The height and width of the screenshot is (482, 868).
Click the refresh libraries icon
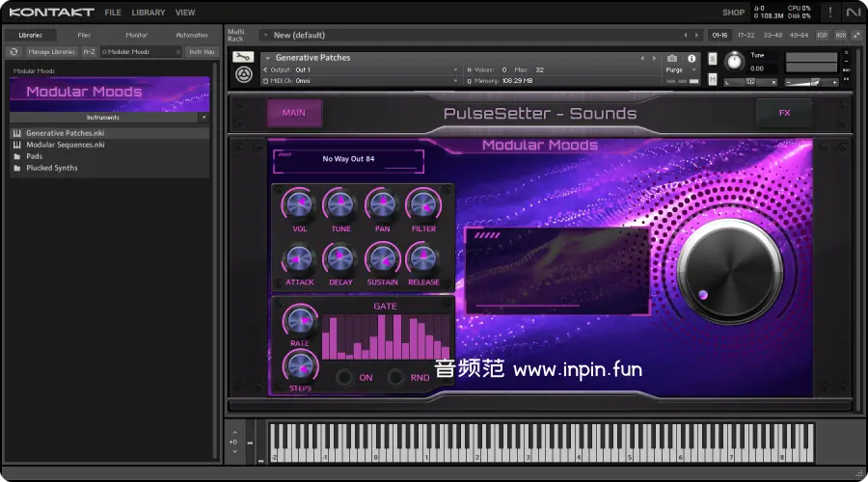[14, 51]
